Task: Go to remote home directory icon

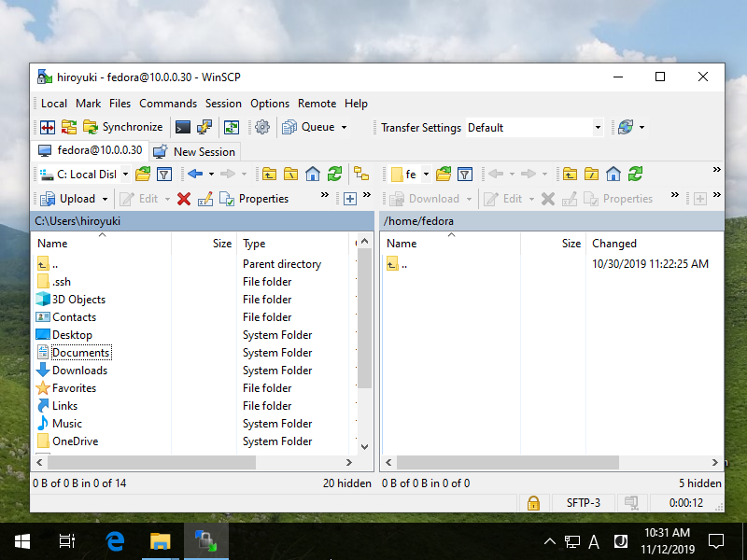Action: 613,175
